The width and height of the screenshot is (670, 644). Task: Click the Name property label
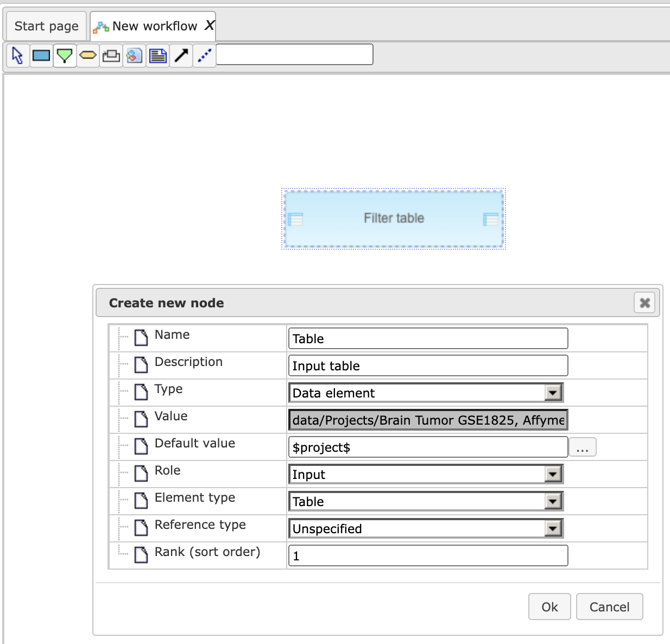tap(172, 334)
